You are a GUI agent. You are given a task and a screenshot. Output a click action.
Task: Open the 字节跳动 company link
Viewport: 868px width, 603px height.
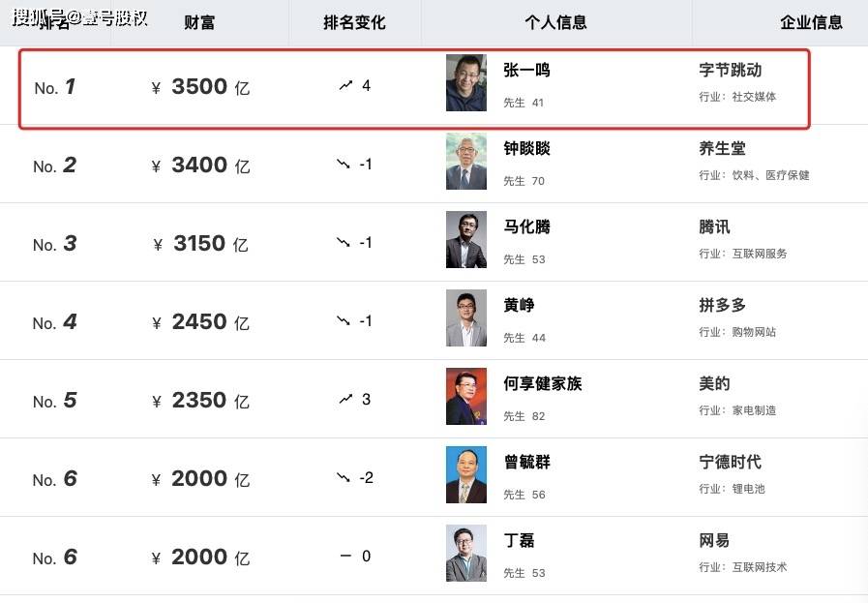(x=731, y=71)
